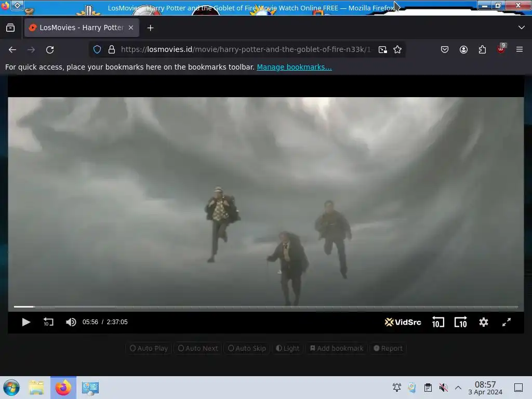Open Firefox View recent browsing button

[10, 28]
